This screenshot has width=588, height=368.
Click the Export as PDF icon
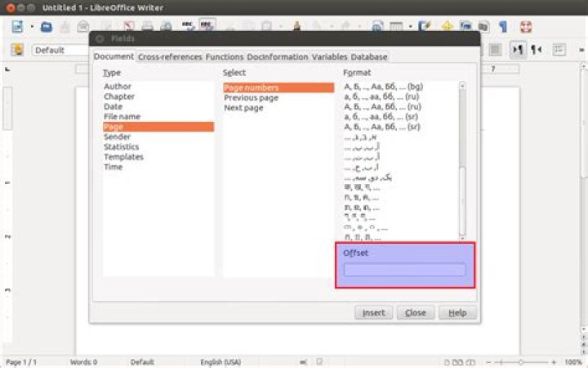129,27
